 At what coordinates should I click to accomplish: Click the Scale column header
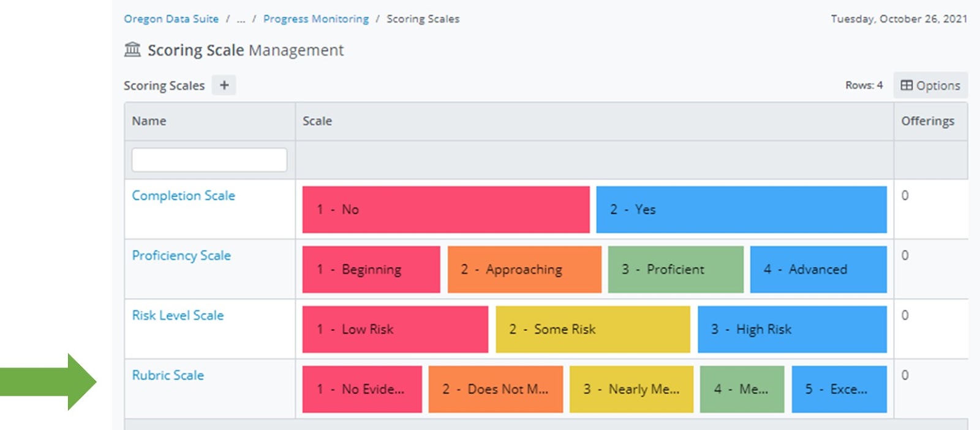point(317,121)
